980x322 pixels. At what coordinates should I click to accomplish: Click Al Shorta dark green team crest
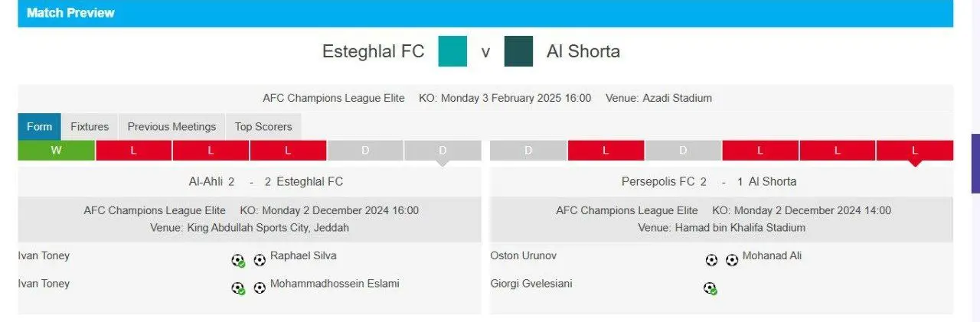click(x=518, y=51)
